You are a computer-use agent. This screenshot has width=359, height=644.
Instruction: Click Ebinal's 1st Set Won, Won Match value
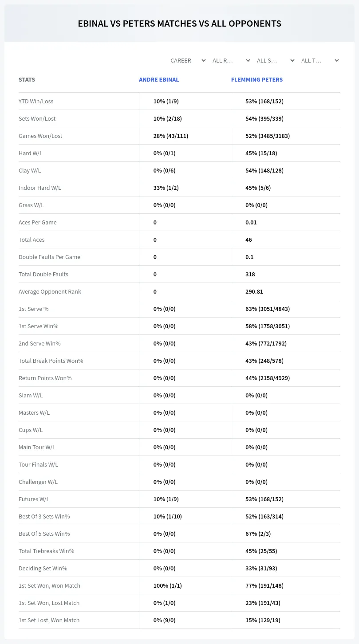coord(168,585)
